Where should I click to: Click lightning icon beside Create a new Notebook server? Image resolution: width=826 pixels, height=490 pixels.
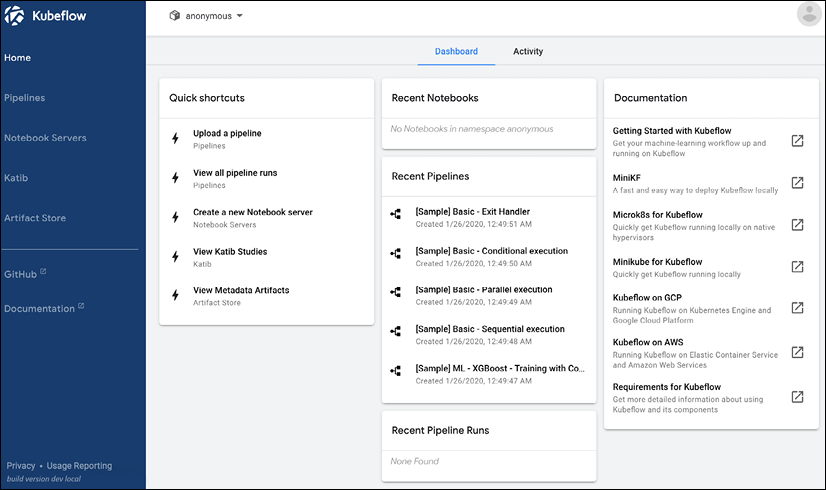[175, 217]
